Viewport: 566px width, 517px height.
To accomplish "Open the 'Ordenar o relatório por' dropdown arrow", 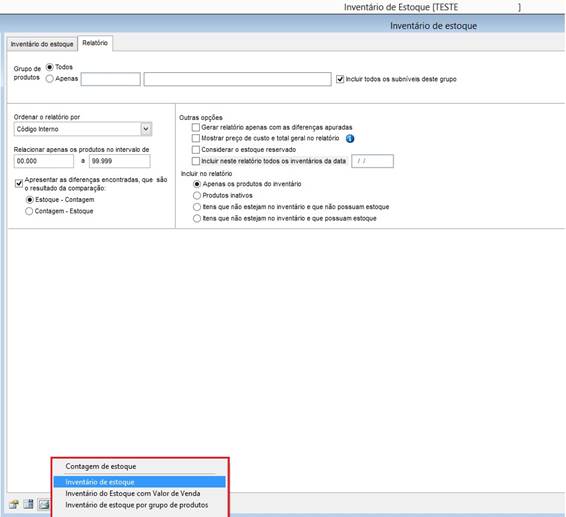I will (146, 129).
